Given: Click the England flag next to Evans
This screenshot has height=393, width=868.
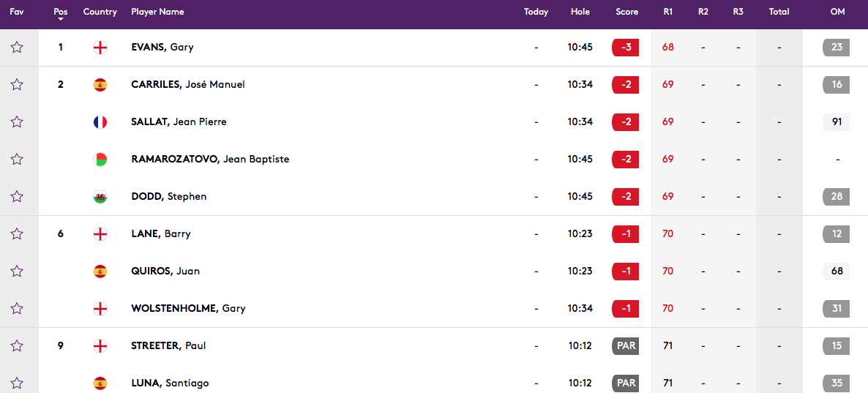Looking at the screenshot, I should [x=100, y=48].
